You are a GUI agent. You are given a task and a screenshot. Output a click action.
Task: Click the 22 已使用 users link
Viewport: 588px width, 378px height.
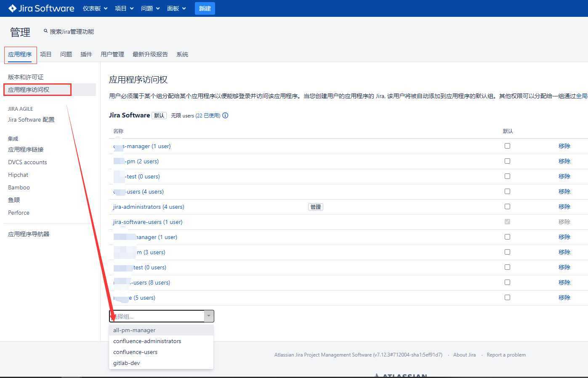(x=208, y=115)
